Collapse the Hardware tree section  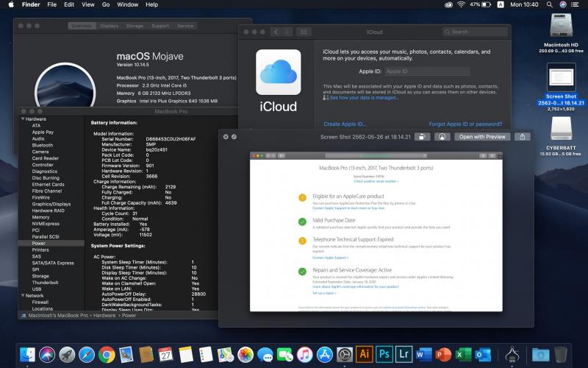tap(22, 118)
